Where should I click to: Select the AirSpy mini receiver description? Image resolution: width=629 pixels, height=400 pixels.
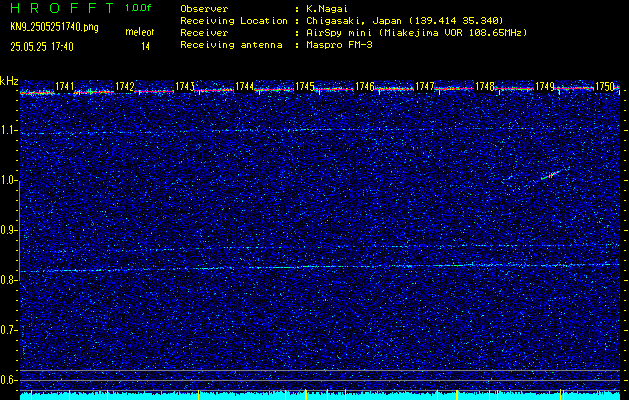(x=416, y=33)
